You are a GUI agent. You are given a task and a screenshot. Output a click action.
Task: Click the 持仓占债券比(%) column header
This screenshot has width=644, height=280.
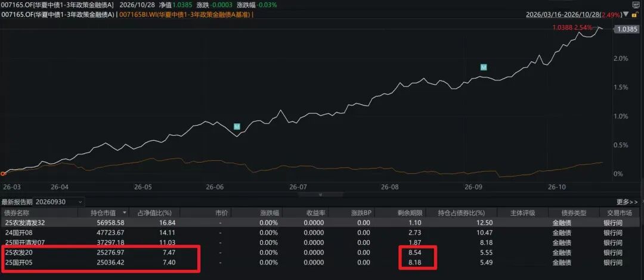click(462, 213)
